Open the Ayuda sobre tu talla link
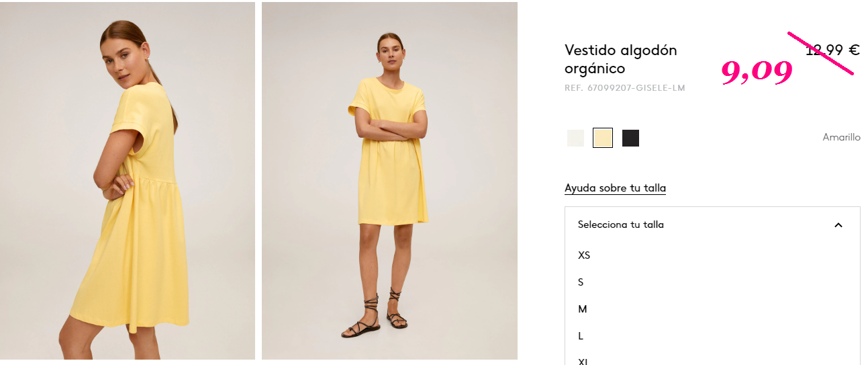868x365 pixels. (x=615, y=188)
